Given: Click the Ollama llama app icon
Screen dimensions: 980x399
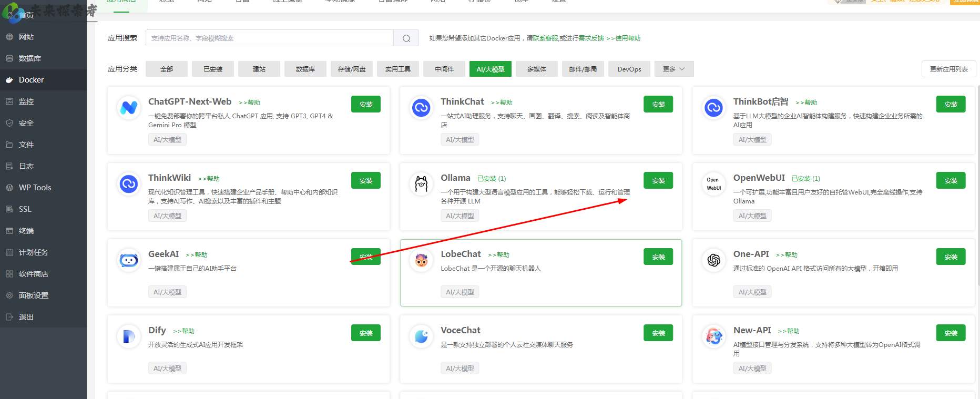Looking at the screenshot, I should tap(421, 184).
